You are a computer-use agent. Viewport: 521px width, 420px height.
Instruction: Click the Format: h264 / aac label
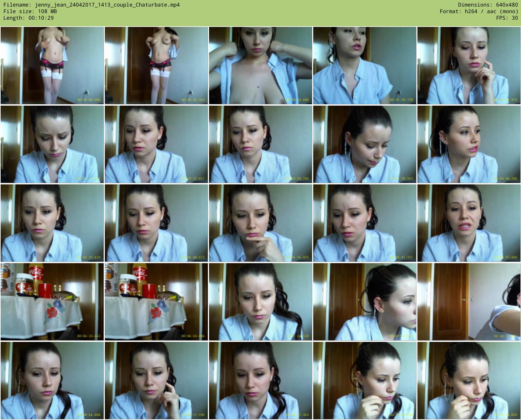(478, 11)
